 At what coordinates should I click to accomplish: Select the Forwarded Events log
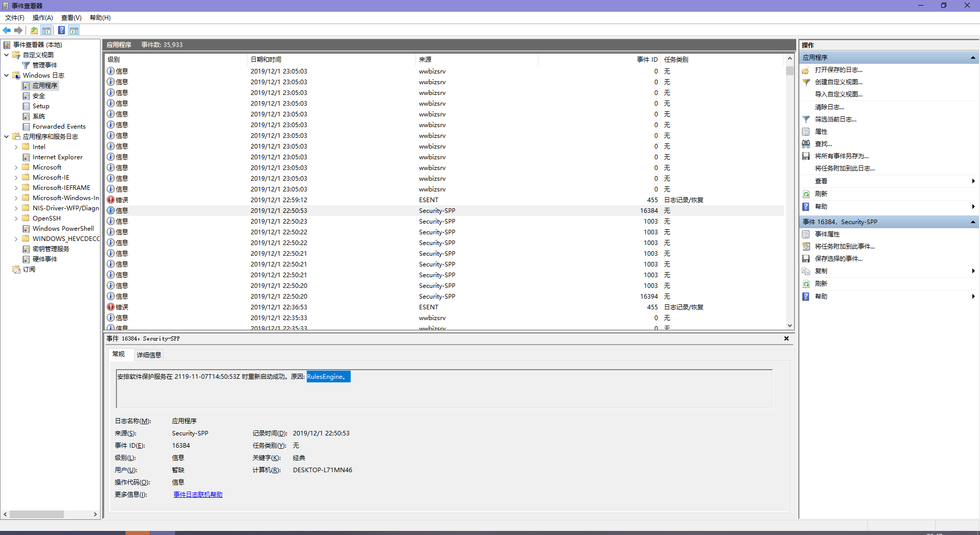59,127
